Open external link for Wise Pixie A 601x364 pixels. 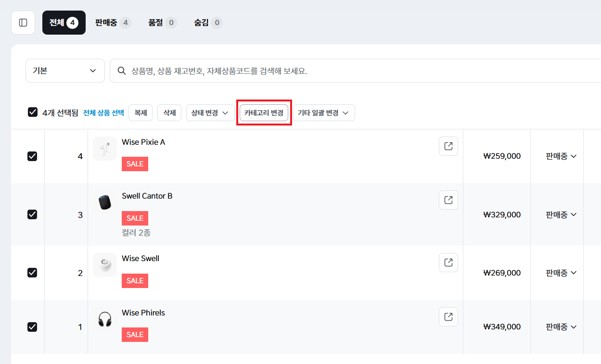pyautogui.click(x=448, y=146)
